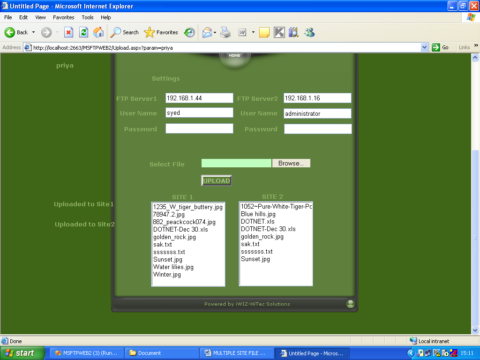The height and width of the screenshot is (360, 480).
Task: Click the User Name field containing syed
Action: coord(199,113)
